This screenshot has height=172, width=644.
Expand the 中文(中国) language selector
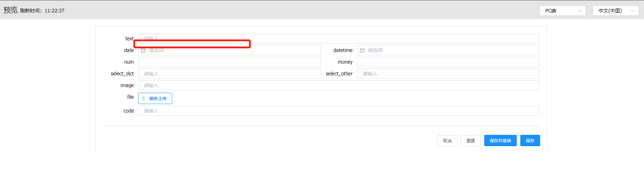(x=615, y=11)
